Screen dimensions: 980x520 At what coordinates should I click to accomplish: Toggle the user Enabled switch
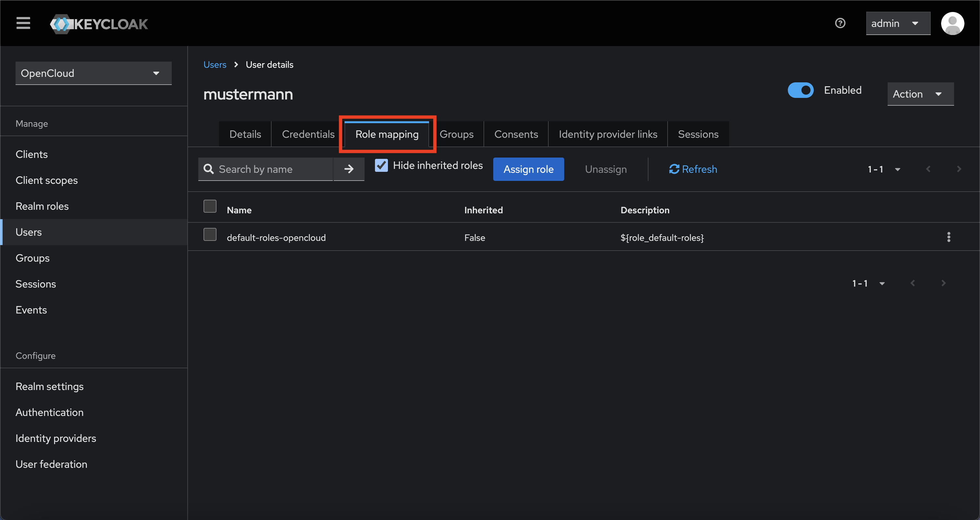point(800,90)
